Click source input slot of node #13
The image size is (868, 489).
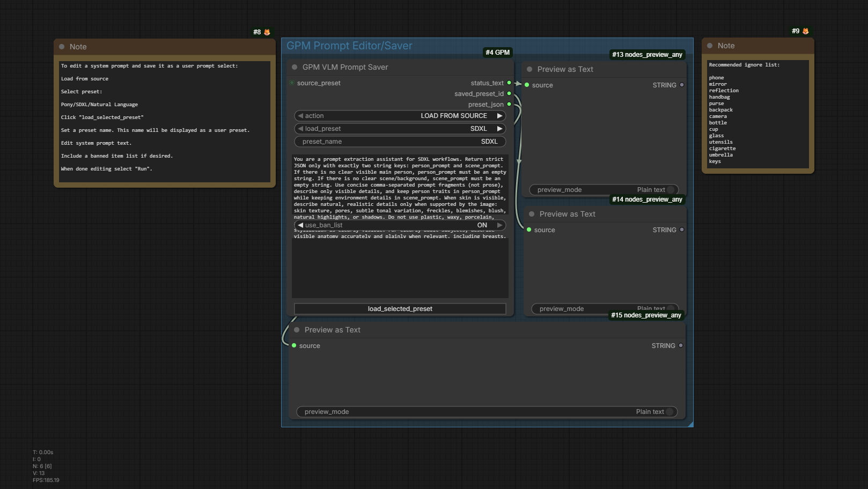527,85
